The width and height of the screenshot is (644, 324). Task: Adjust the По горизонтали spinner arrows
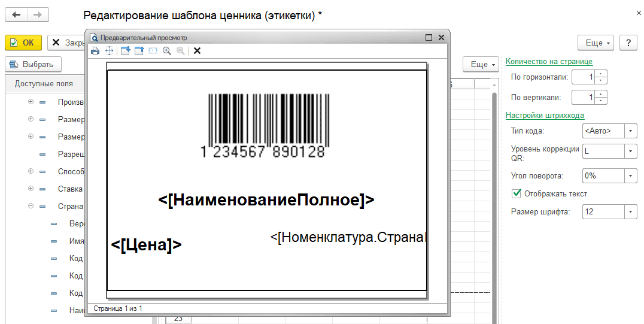[x=601, y=77]
